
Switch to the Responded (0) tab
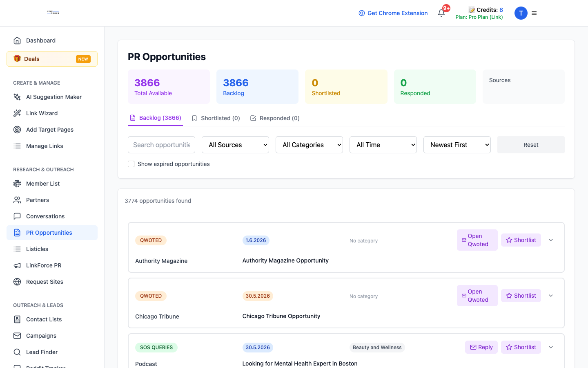point(275,118)
